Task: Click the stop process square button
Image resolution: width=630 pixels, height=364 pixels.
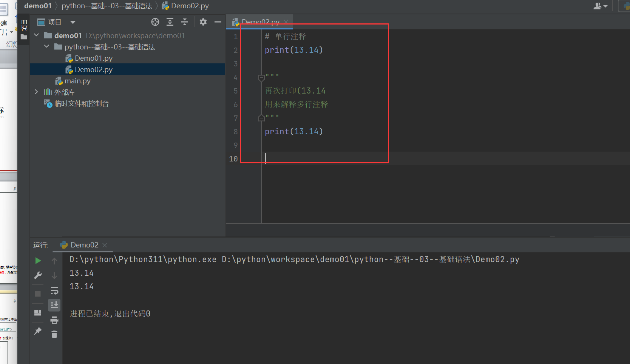Action: [x=38, y=293]
